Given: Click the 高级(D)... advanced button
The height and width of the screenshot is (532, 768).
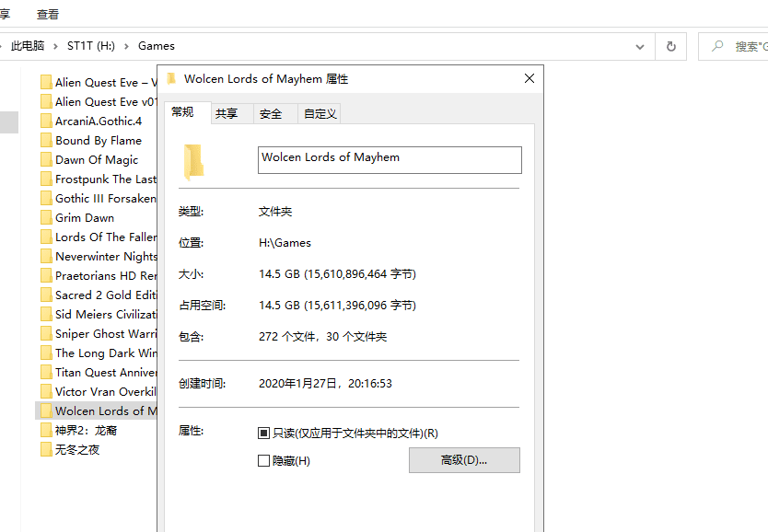Looking at the screenshot, I should click(x=464, y=460).
